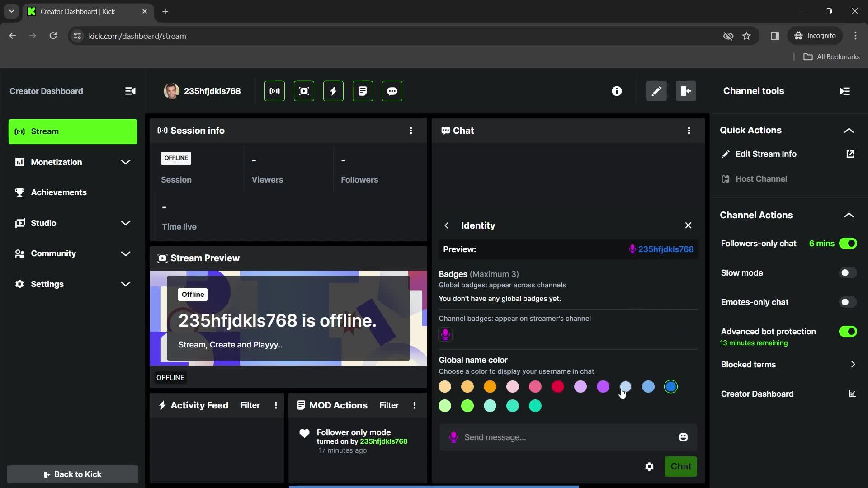Click the Discord integration icon

(392, 90)
